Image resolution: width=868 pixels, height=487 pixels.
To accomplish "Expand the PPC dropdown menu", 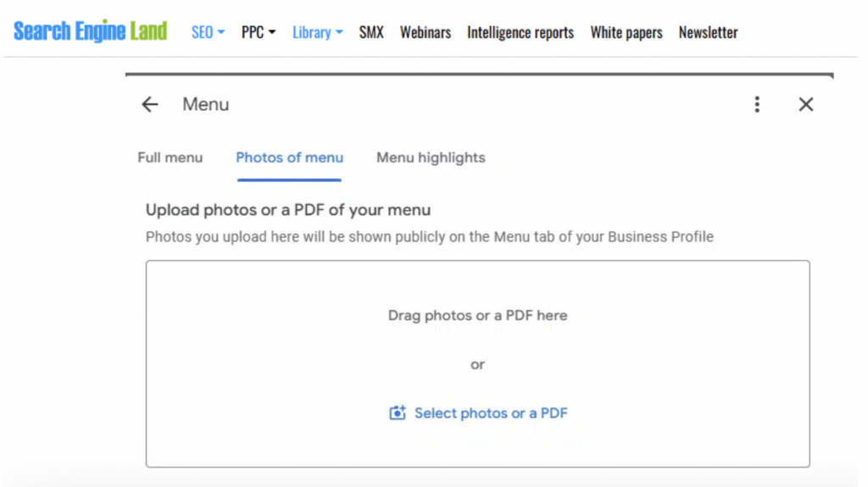I will 259,32.
